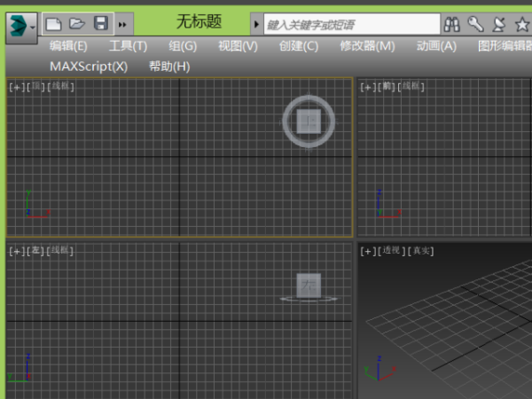This screenshot has height=399, width=532.
Task: Open the [线框] shading menu in front viewport
Action: (x=412, y=86)
